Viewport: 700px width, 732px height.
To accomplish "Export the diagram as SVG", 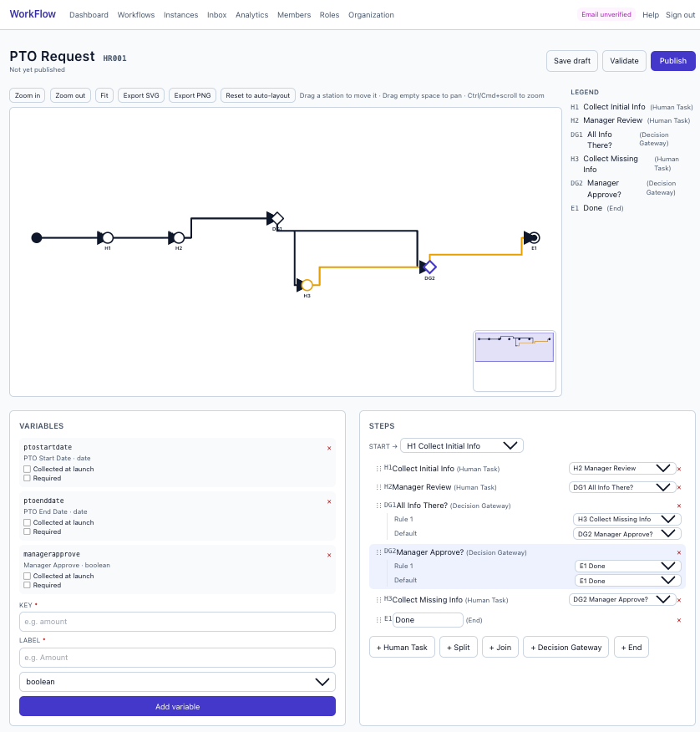I will pyautogui.click(x=141, y=95).
